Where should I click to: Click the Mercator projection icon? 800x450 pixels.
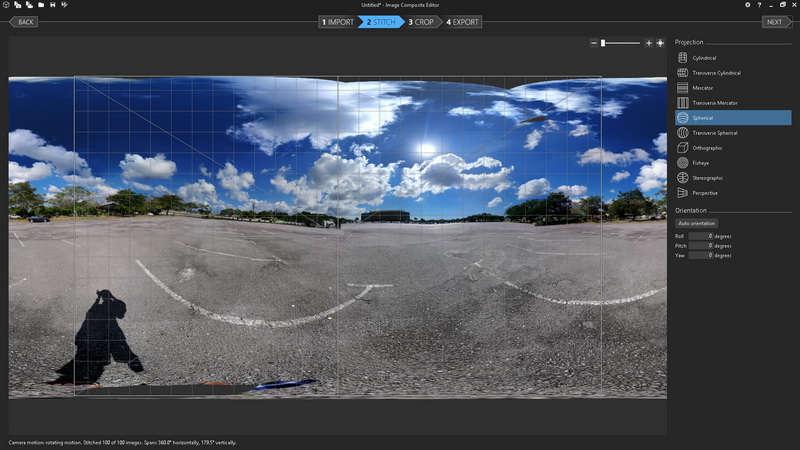coord(683,88)
